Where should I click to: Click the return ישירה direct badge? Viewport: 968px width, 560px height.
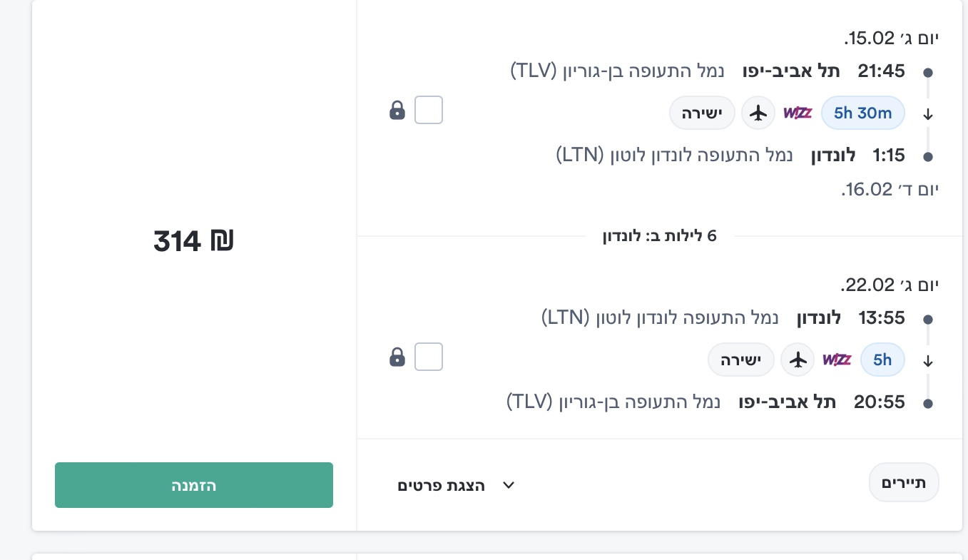coord(740,360)
